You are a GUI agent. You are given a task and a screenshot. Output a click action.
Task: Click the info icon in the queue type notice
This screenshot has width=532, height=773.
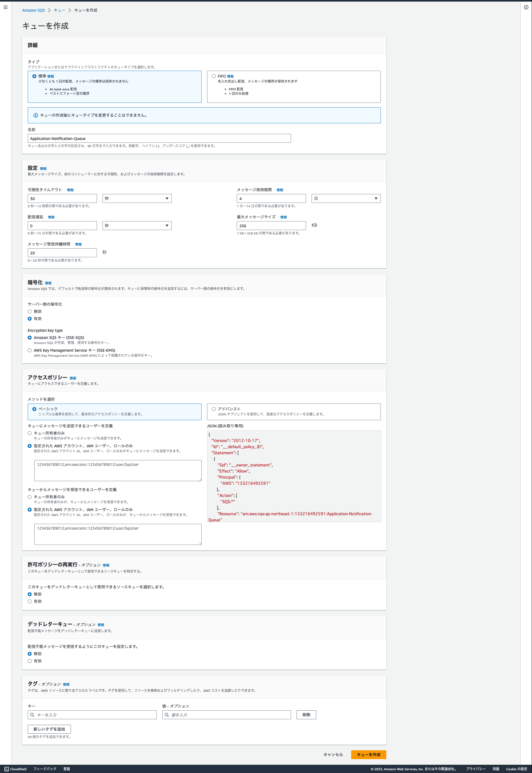[x=36, y=115]
